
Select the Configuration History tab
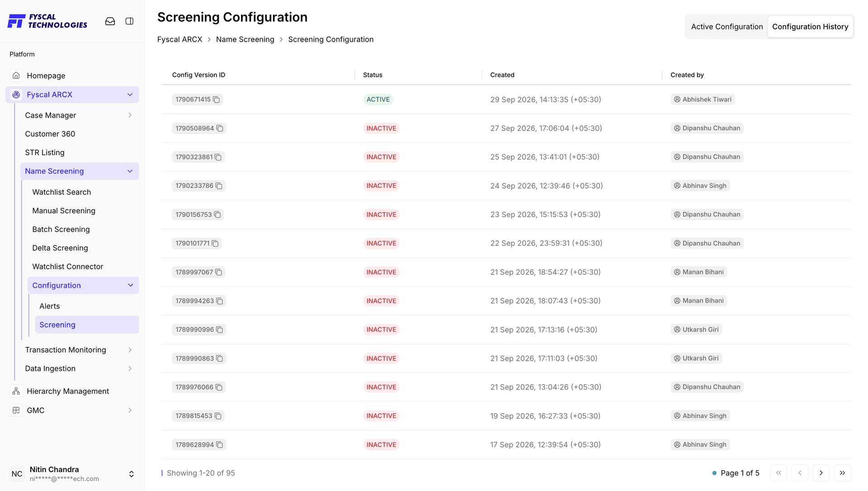click(x=810, y=27)
